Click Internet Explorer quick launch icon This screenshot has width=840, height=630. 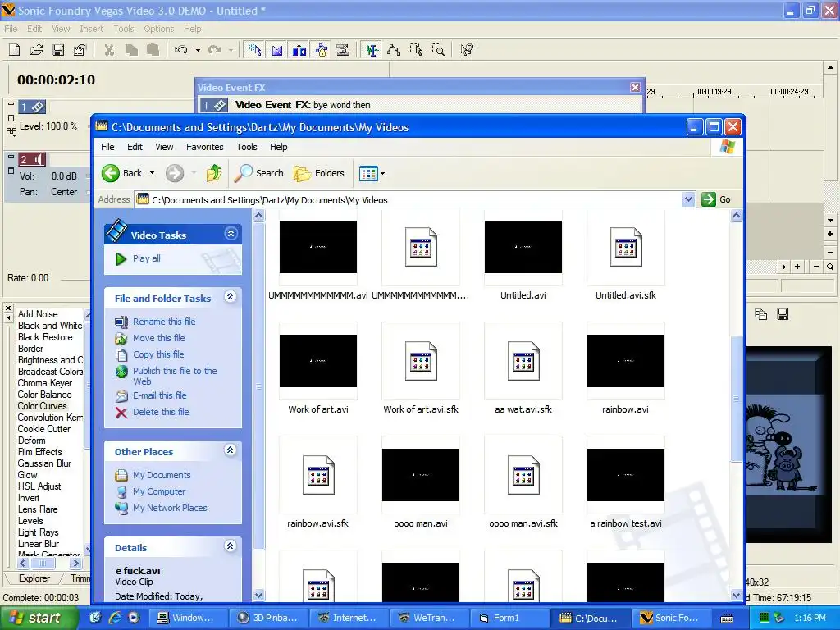point(115,618)
